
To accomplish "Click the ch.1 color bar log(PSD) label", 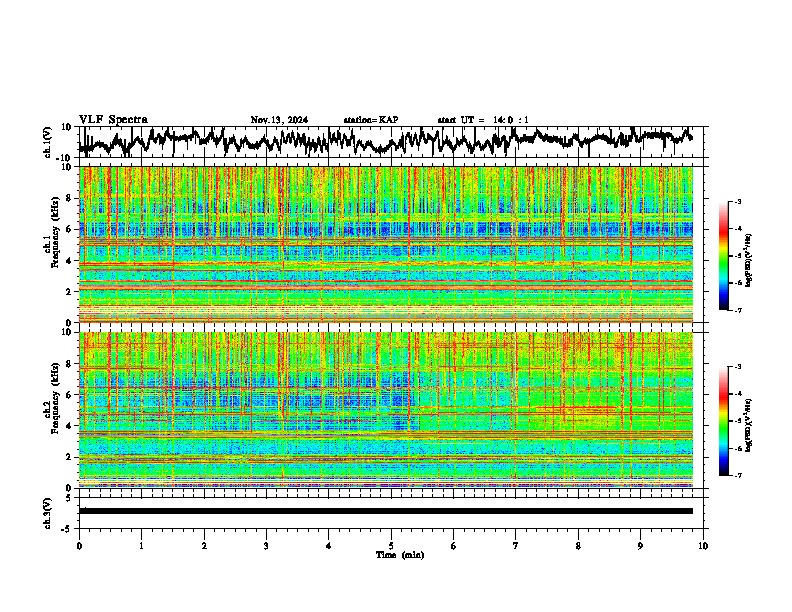I will pos(748,261).
